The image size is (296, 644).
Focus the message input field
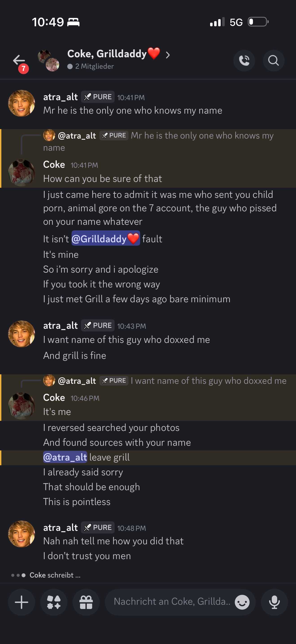point(172,602)
